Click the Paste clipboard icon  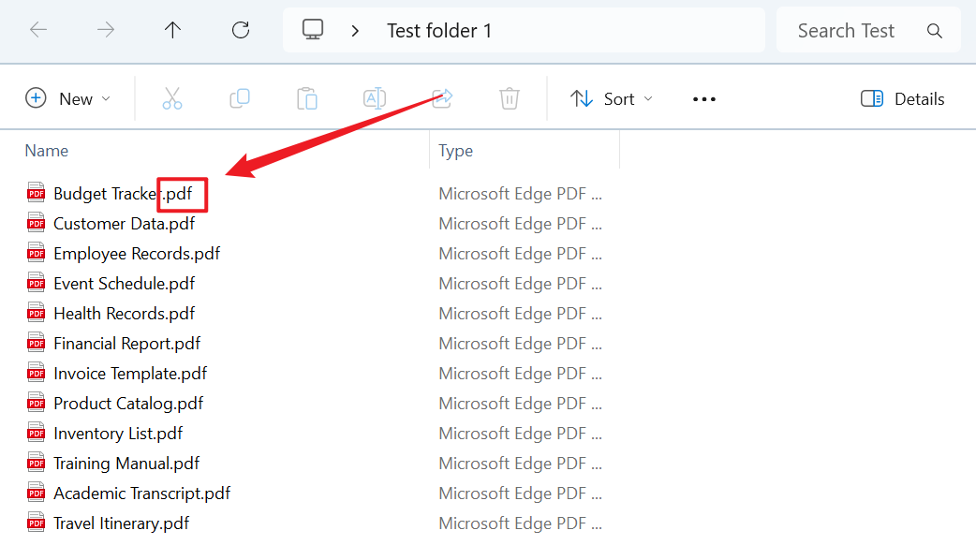click(x=307, y=98)
